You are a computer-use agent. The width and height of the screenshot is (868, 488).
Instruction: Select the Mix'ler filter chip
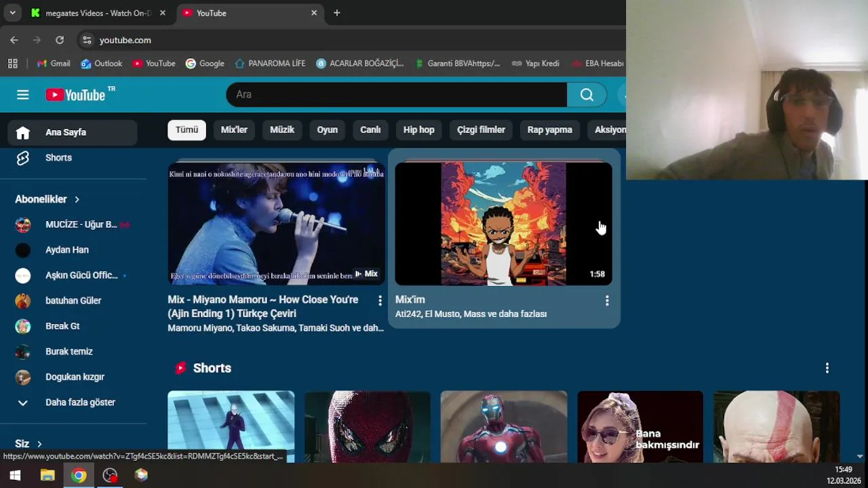234,130
